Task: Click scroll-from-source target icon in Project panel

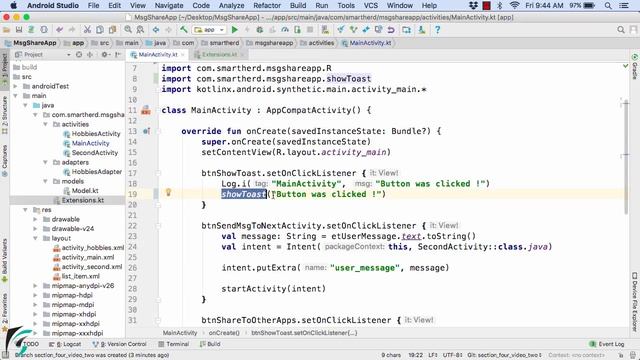Action: pyautogui.click(x=79, y=54)
